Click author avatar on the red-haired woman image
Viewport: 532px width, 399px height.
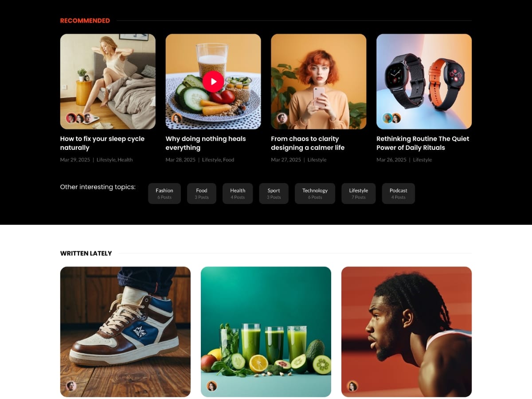pyautogui.click(x=282, y=118)
